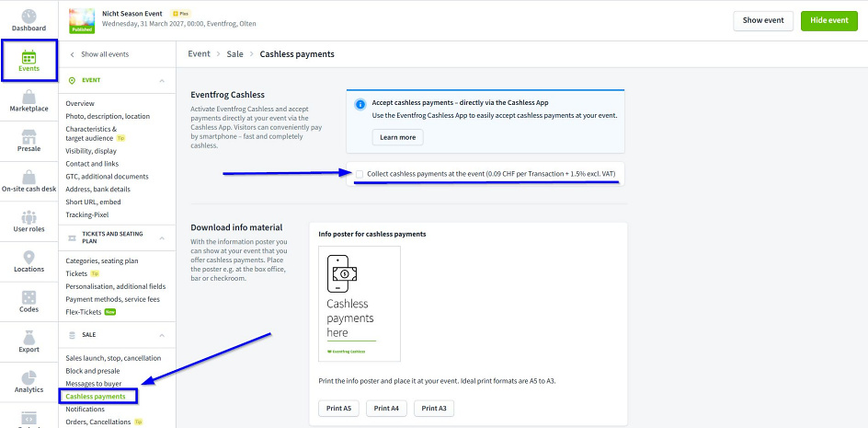Go to Sale breadcrumb
868x428 pixels.
coord(234,53)
